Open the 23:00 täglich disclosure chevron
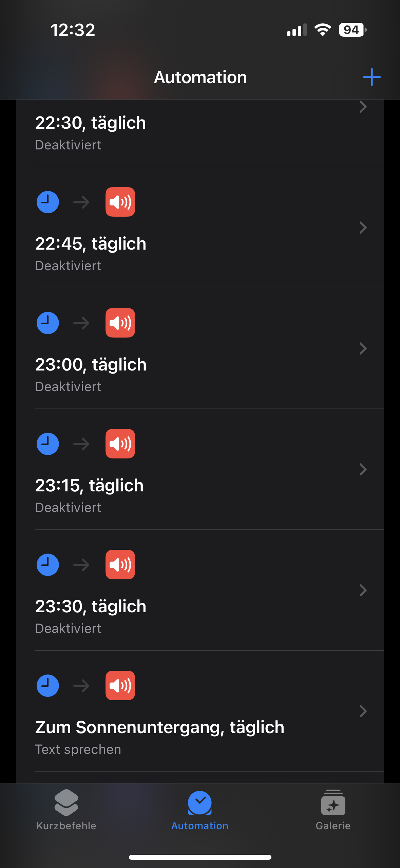The width and height of the screenshot is (400, 868). (x=363, y=348)
